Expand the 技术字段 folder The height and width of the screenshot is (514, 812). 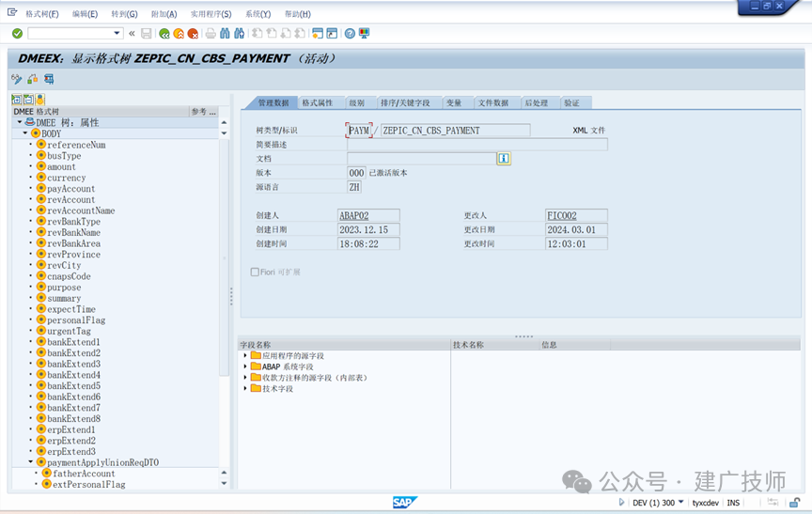coord(245,388)
